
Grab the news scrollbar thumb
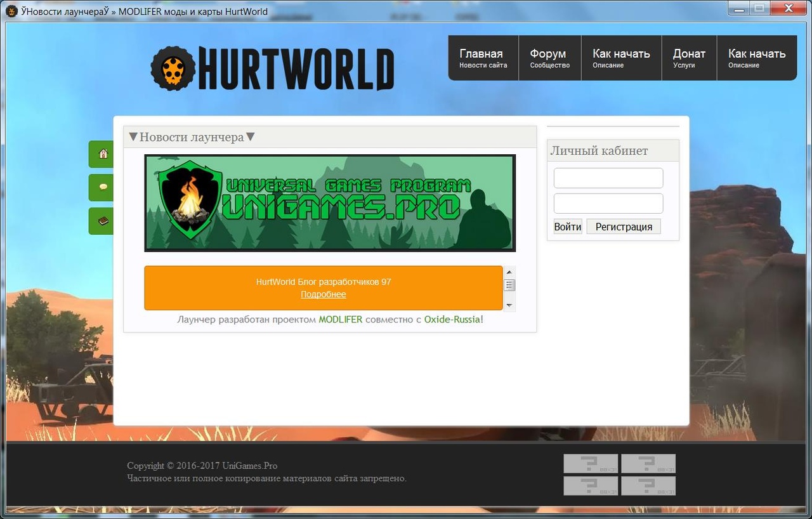509,285
